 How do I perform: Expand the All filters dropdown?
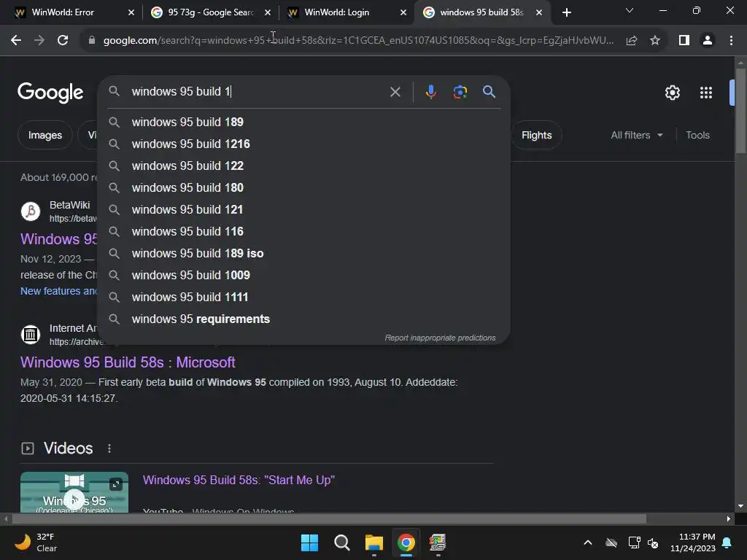(x=636, y=135)
